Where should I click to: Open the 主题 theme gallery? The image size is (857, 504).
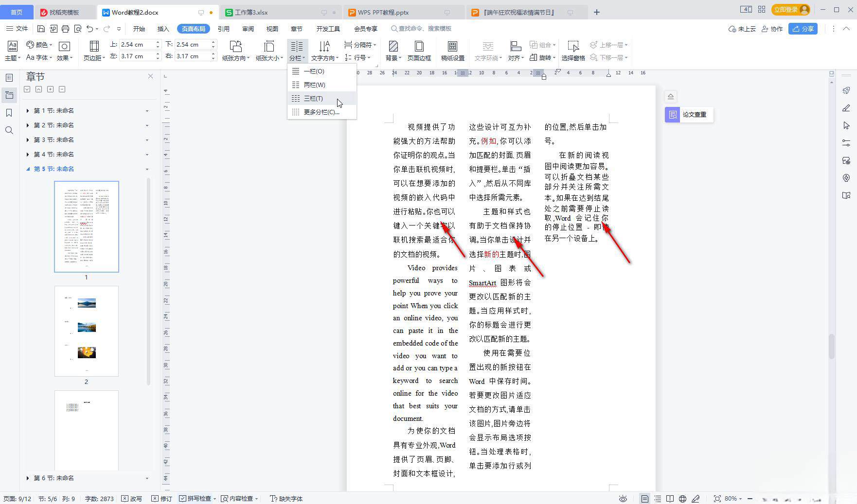click(13, 51)
